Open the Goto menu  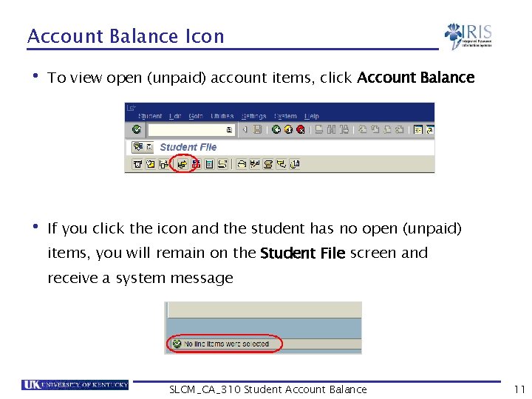click(x=196, y=116)
